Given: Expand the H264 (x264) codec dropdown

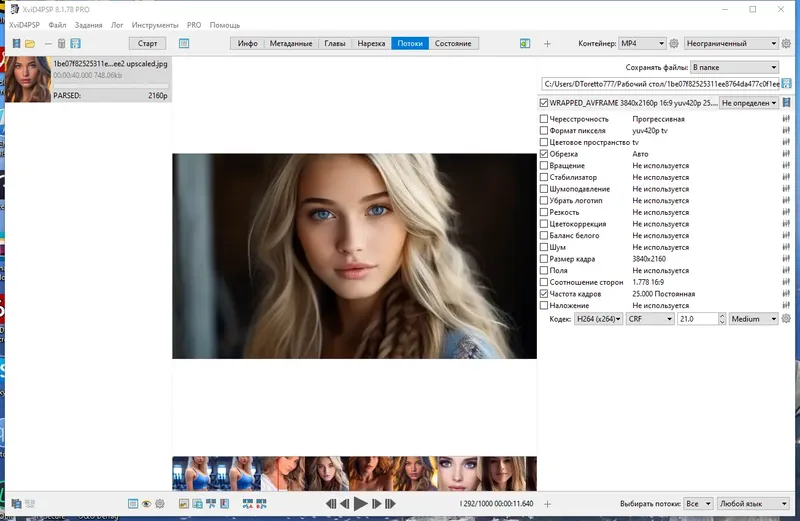Looking at the screenshot, I should point(598,319).
